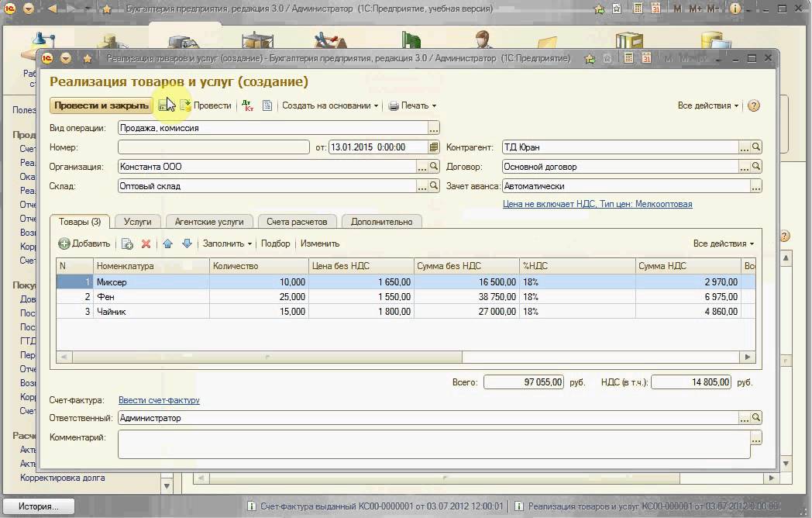This screenshot has width=812, height=518.
Task: Open ТД Юран contractor with magnifier
Action: click(x=756, y=147)
